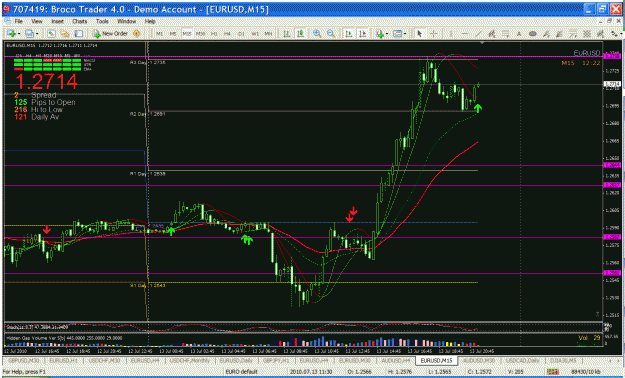
Task: Toggle the Navigator panel icon
Action: tap(65, 34)
